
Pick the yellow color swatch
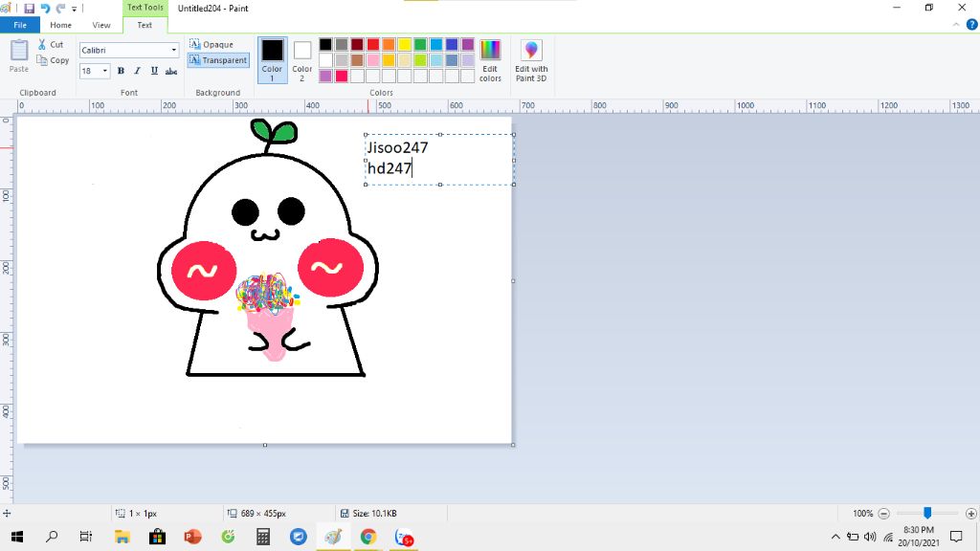pyautogui.click(x=404, y=45)
